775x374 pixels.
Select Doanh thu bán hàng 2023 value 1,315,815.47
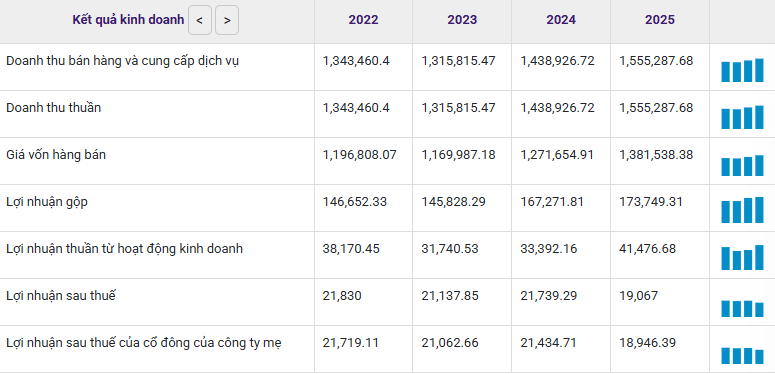point(458,61)
